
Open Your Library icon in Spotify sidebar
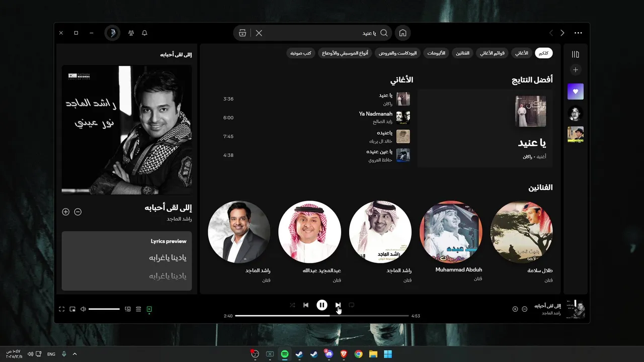(x=576, y=54)
